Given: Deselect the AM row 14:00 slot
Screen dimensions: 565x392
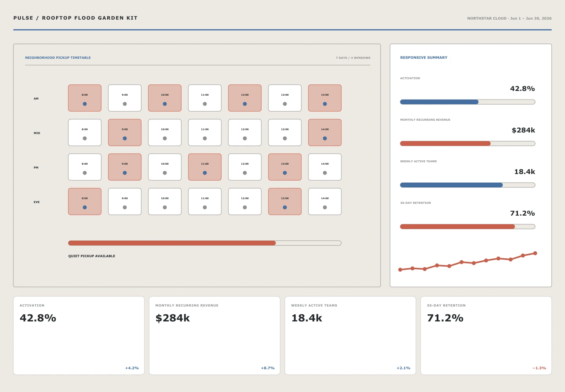Looking at the screenshot, I should coord(325,98).
